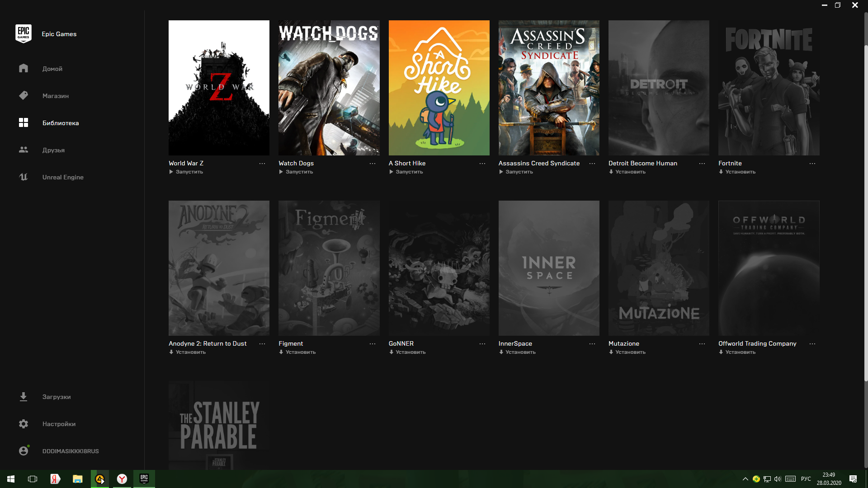This screenshot has width=868, height=488.
Task: Install GoNNER with Установить
Action: click(407, 352)
